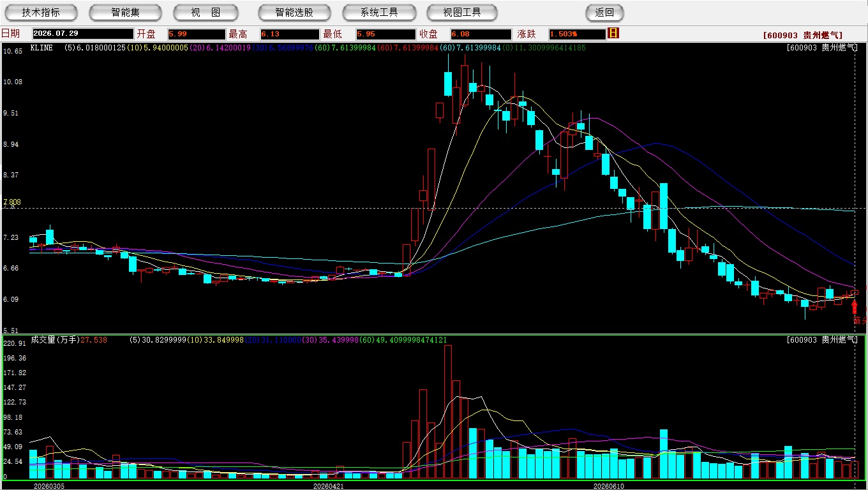Click the stock name label in the volume panel

(x=823, y=340)
